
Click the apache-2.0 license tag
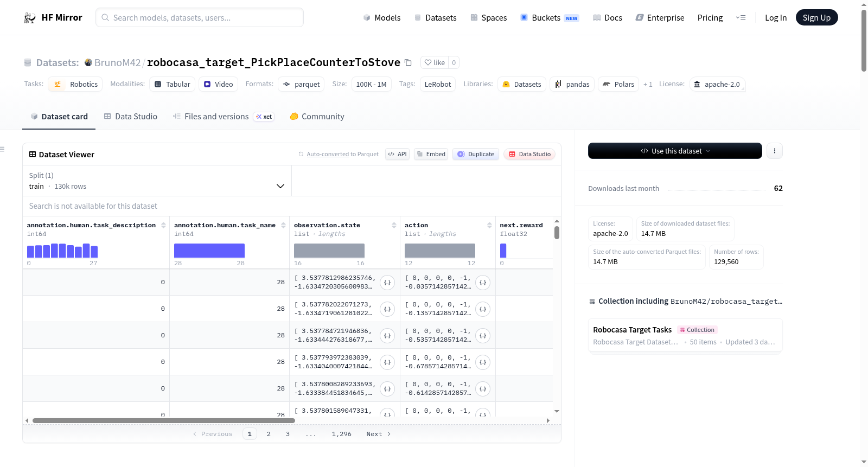pyautogui.click(x=717, y=84)
